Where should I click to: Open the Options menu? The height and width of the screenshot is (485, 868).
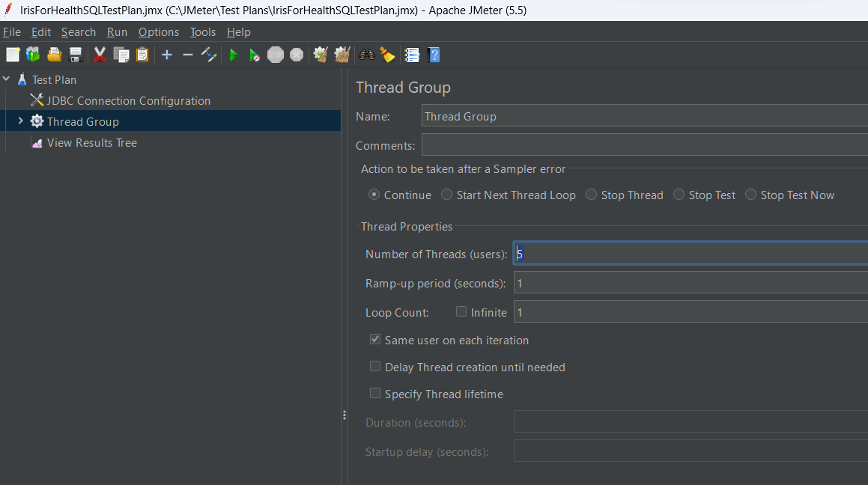(x=159, y=32)
